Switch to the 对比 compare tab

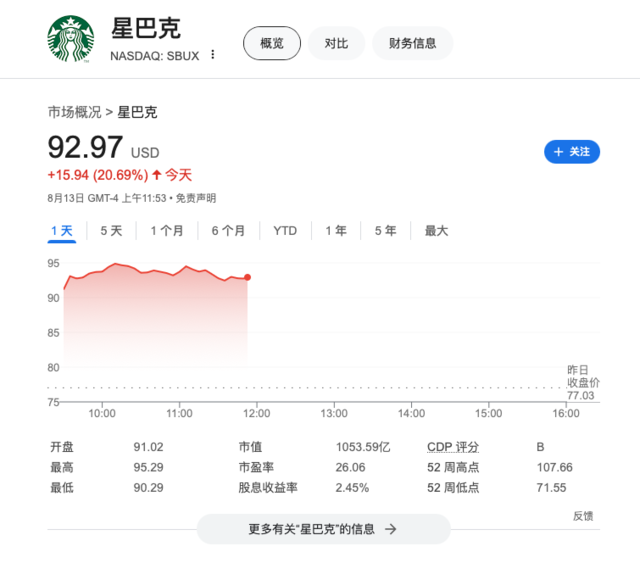(336, 43)
